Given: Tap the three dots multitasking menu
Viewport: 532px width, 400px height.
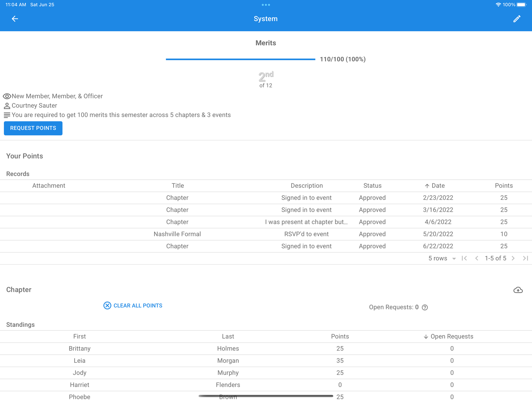Looking at the screenshot, I should click(x=266, y=5).
